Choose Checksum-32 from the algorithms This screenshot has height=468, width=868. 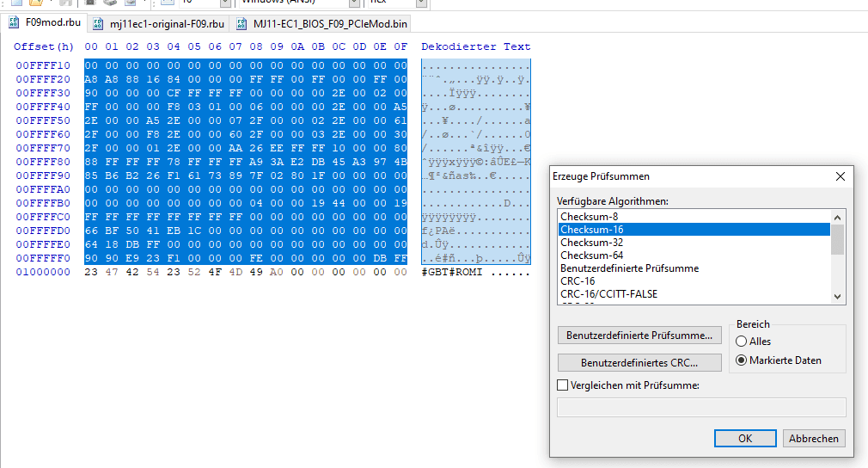pyautogui.click(x=694, y=242)
